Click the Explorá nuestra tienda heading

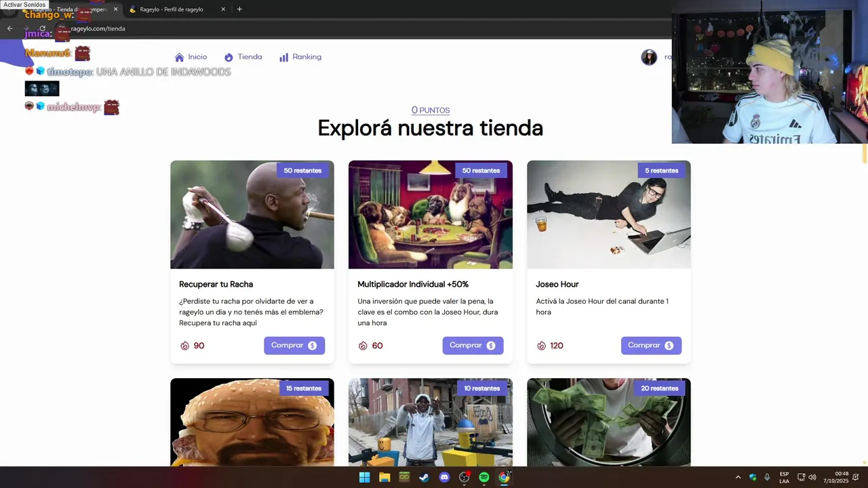click(x=431, y=128)
